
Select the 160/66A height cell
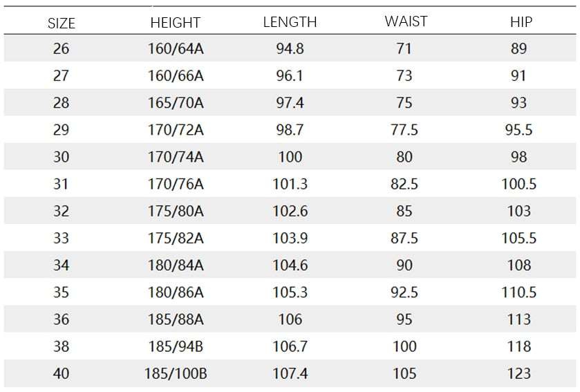(176, 76)
